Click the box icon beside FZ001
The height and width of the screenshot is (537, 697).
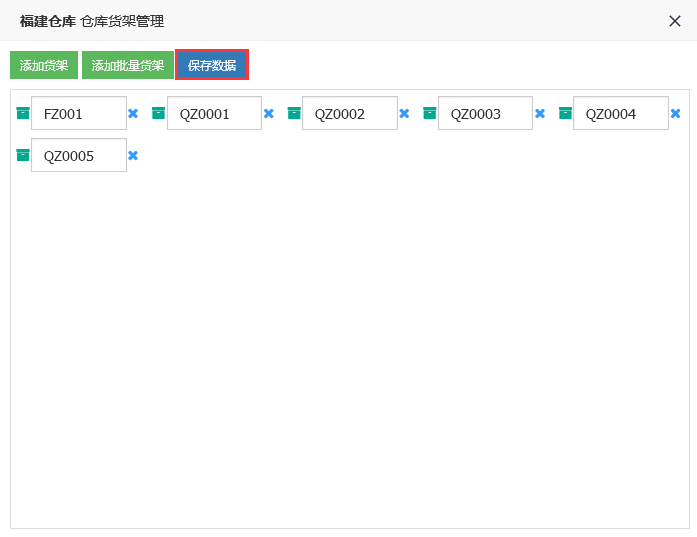pos(23,113)
